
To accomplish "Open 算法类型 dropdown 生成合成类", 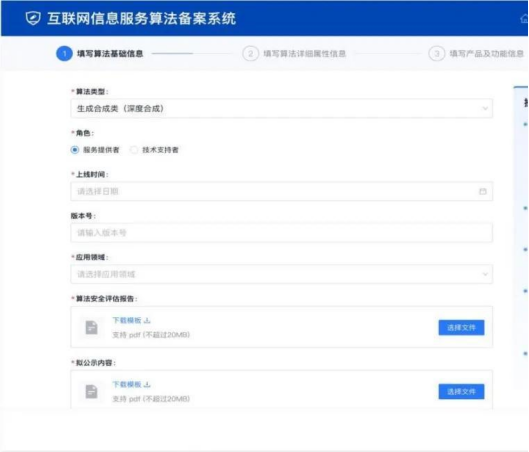I will (x=281, y=108).
